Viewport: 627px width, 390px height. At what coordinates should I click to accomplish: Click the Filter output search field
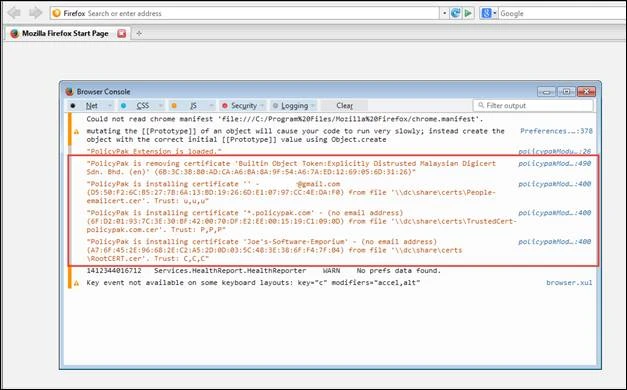coord(533,106)
